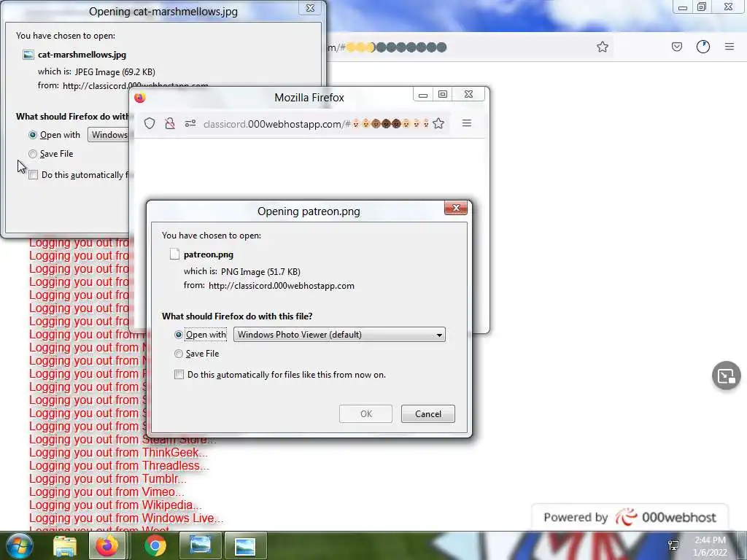Click the shield tracking protection icon in popup
747x560 pixels.
pyautogui.click(x=150, y=124)
